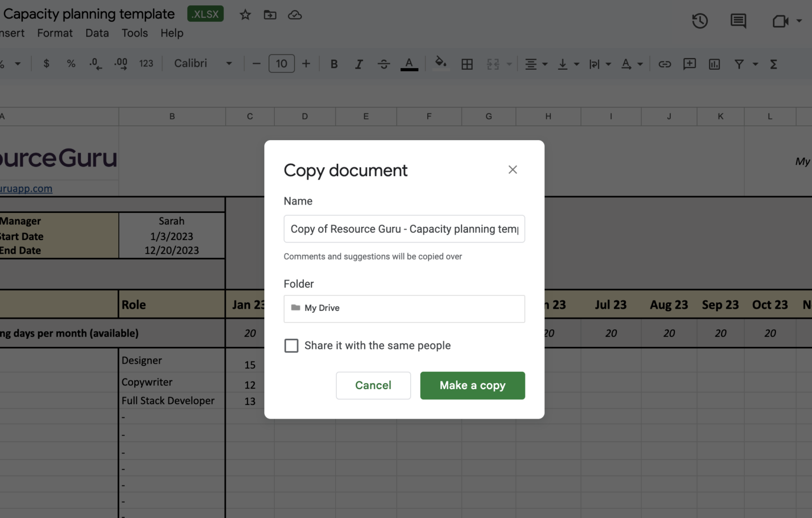
Task: Star the Capacity planning template document
Action: coord(245,15)
